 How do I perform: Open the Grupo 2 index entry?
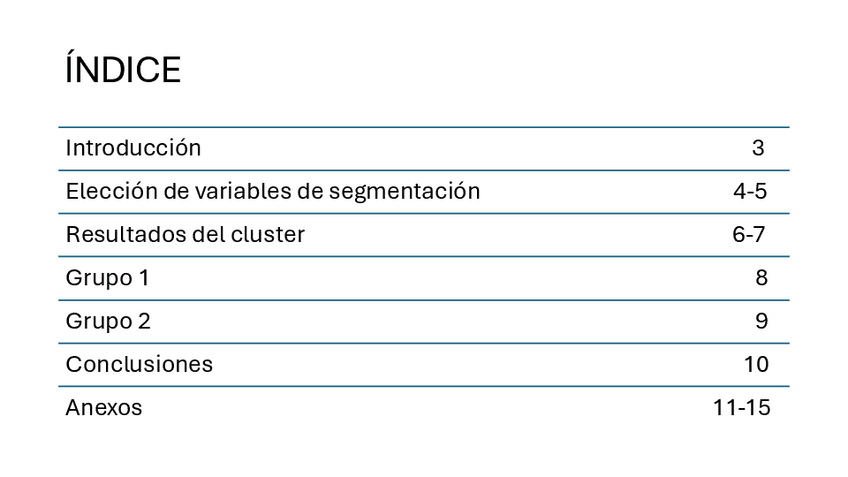point(108,321)
